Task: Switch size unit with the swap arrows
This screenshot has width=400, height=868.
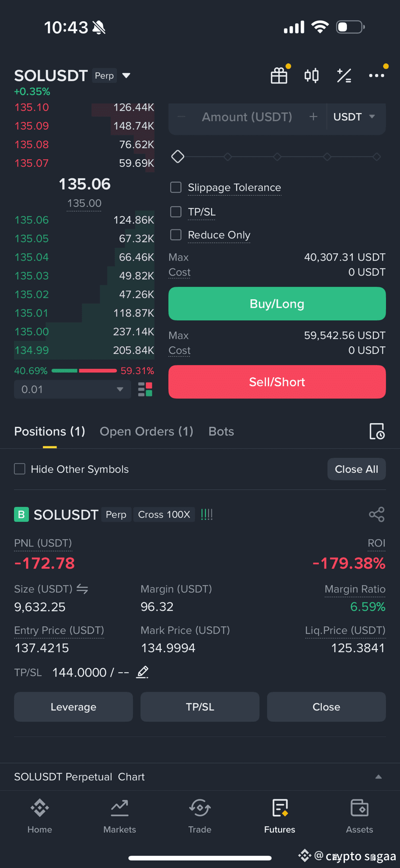Action: click(82, 589)
